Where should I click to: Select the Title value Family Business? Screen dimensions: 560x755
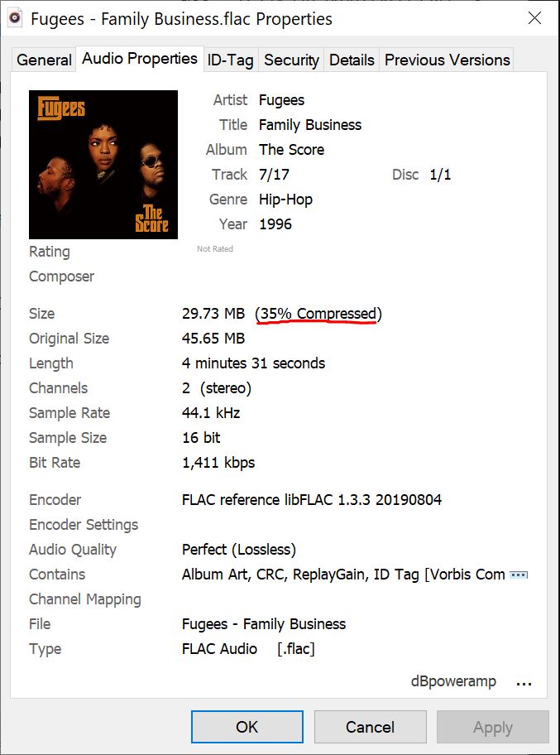[310, 125]
